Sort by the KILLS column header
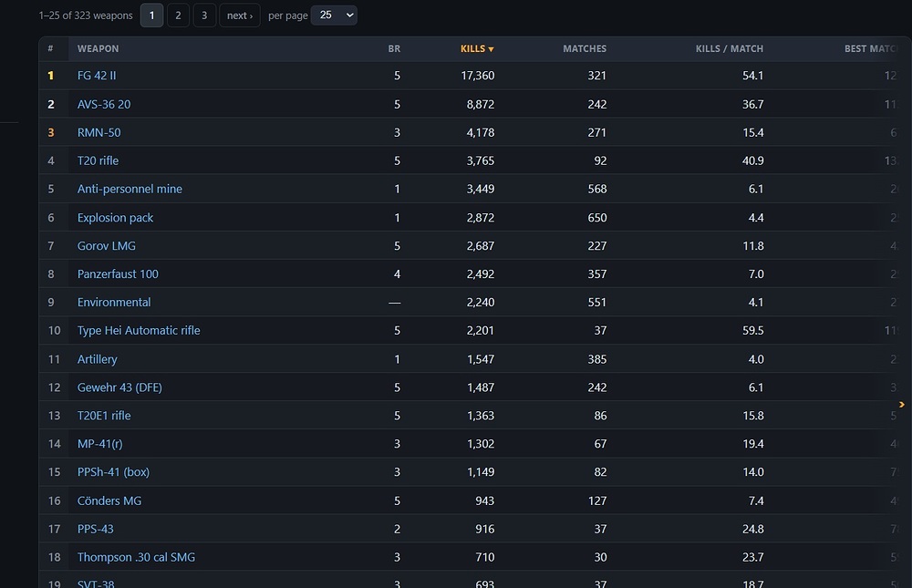This screenshot has height=588, width=912. (477, 49)
